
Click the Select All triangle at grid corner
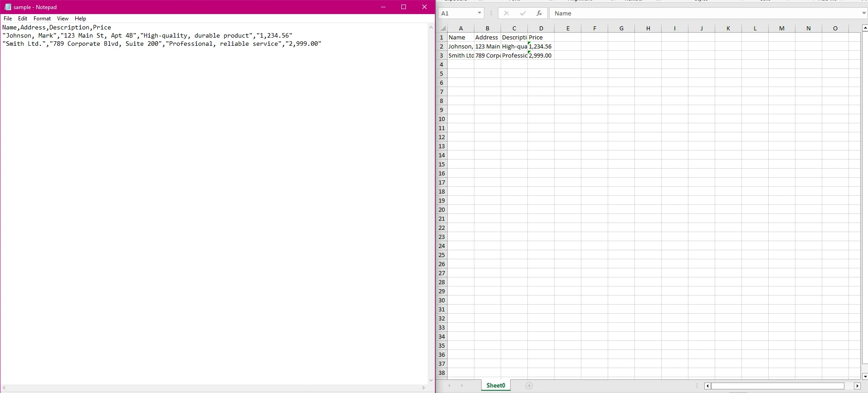tap(443, 29)
